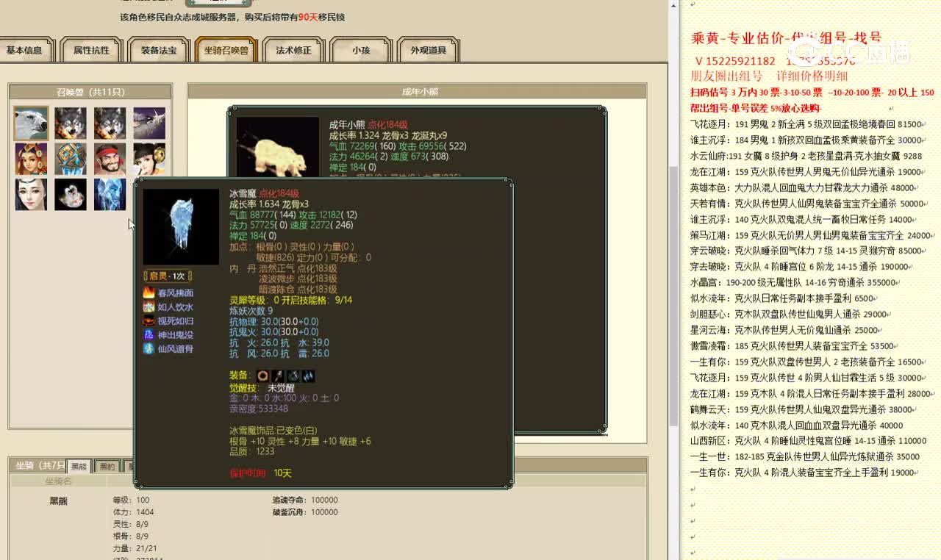941x560 pixels.
Task: Click the blue claw equipment icon
Action: tap(308, 376)
